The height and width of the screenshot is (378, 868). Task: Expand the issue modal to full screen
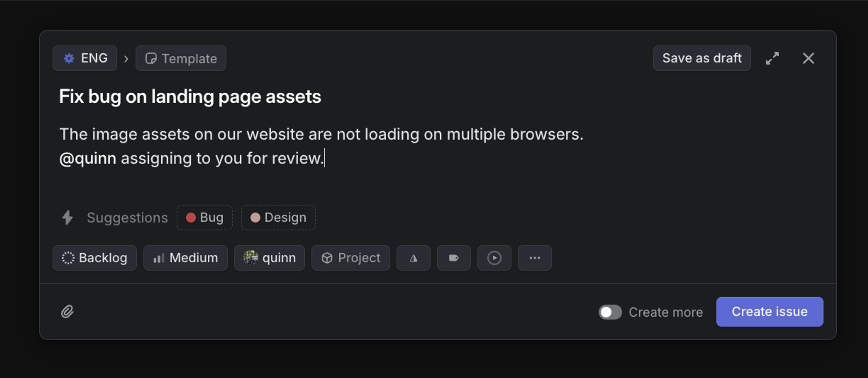coord(772,58)
